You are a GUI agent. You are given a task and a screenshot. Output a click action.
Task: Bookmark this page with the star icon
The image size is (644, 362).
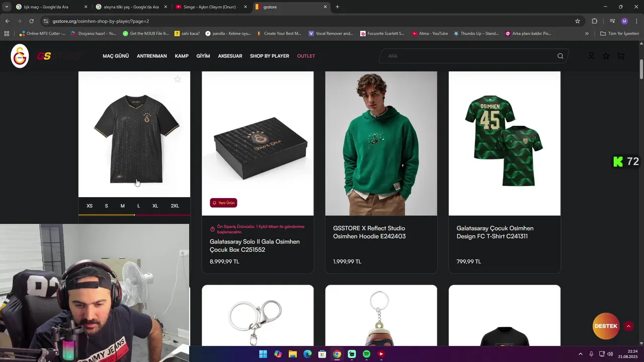click(x=578, y=21)
